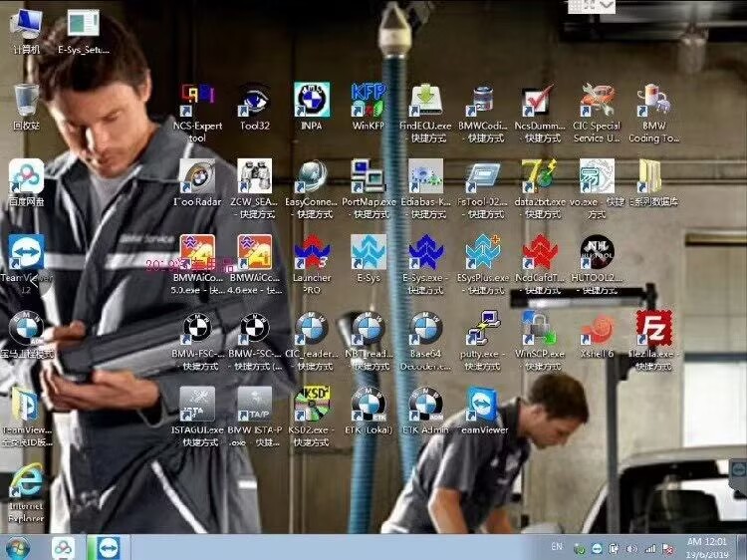Screen dimensions: 747x560
Task: Open the Recycle Bin on desktop
Action: 26,101
